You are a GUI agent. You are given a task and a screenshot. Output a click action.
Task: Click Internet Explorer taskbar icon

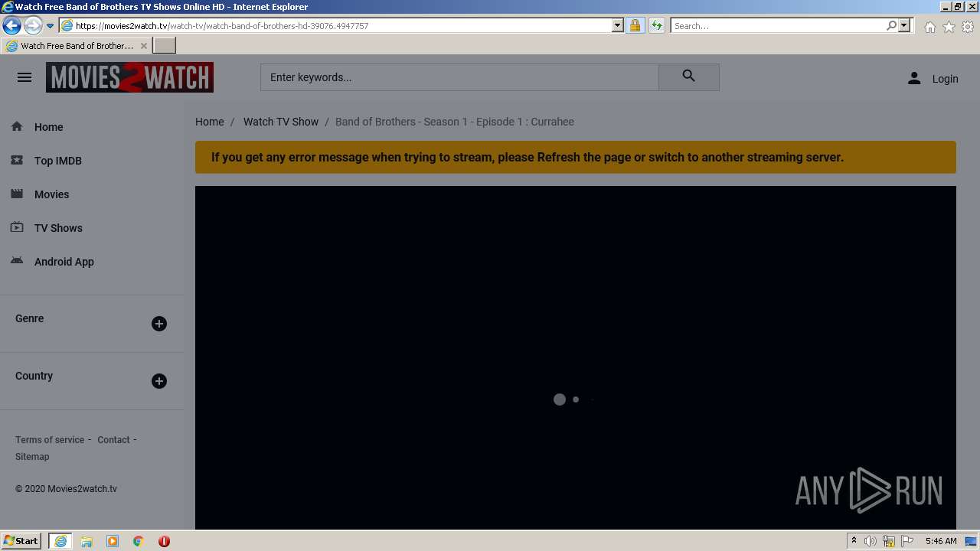point(60,541)
